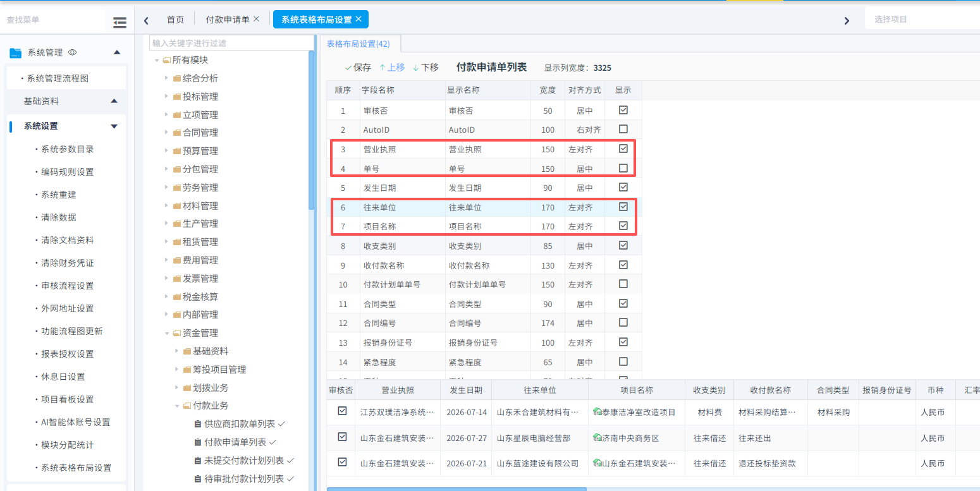Expand the 系统设置 sidebar dropdown arrow
Image resolution: width=980 pixels, height=491 pixels.
(114, 126)
